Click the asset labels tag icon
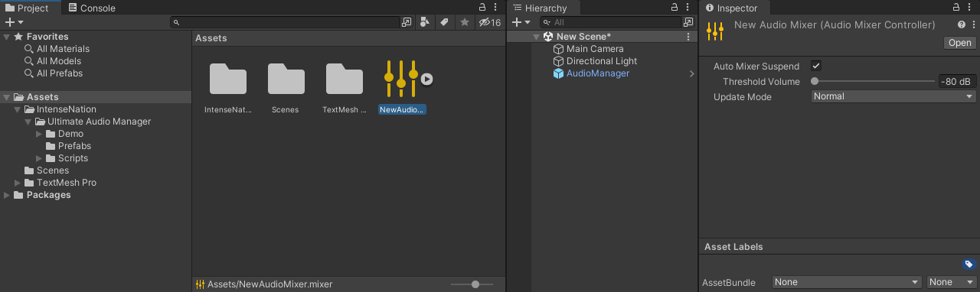Viewport: 980px width, 292px height. [969, 264]
